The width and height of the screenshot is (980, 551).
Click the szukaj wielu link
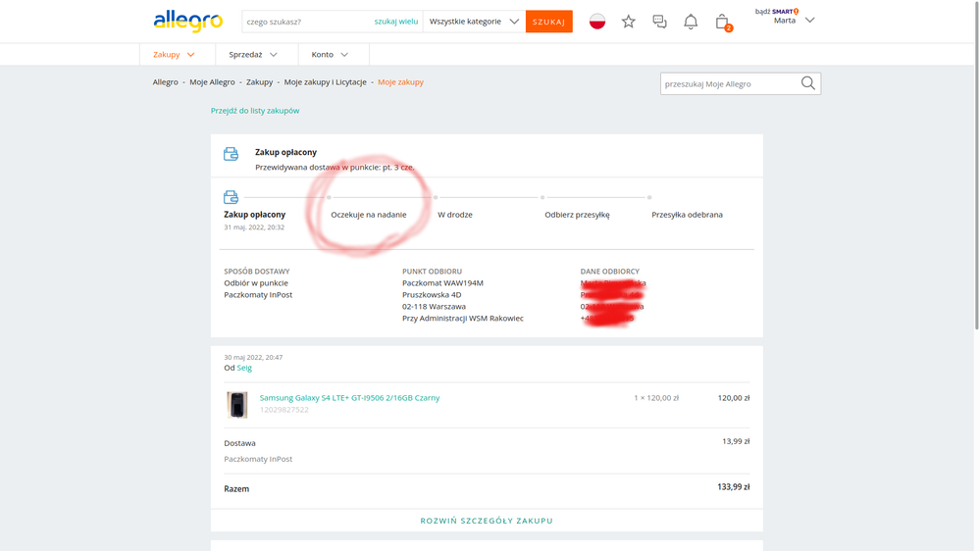point(396,22)
